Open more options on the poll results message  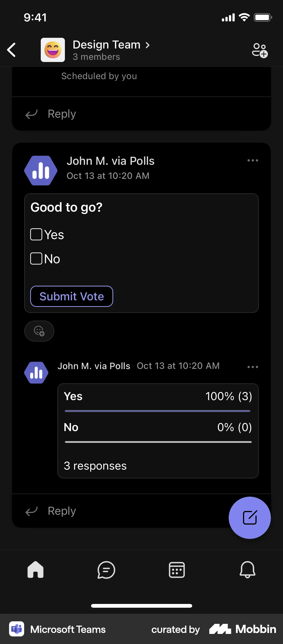(x=253, y=367)
